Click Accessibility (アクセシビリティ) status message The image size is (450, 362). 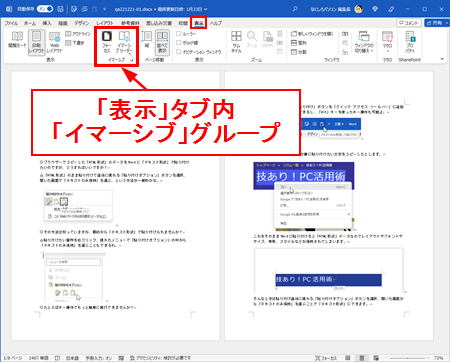point(161,358)
